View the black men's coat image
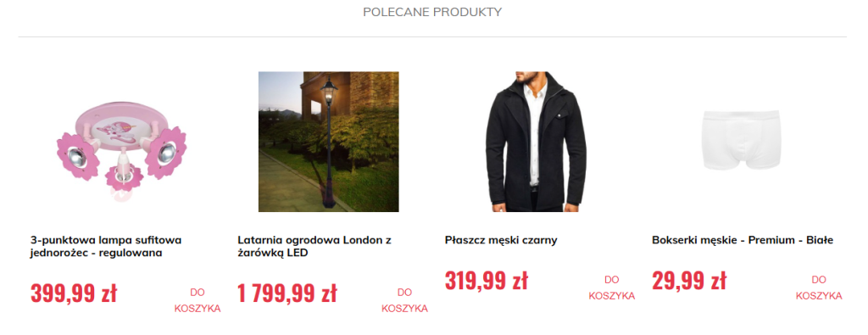Screen dimensions: 868x335 click(536, 142)
